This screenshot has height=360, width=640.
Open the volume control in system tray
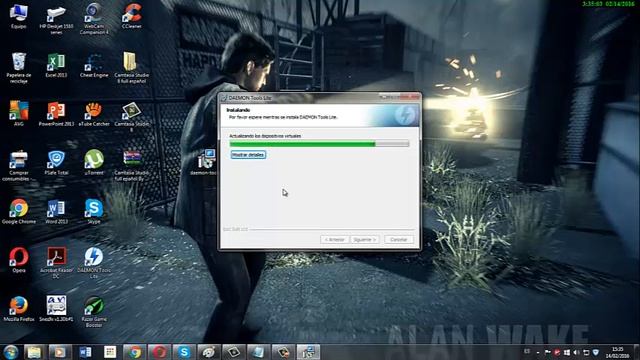(576, 352)
